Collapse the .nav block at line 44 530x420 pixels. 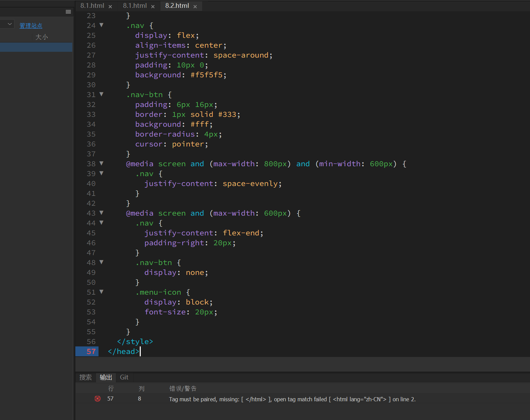click(x=101, y=223)
